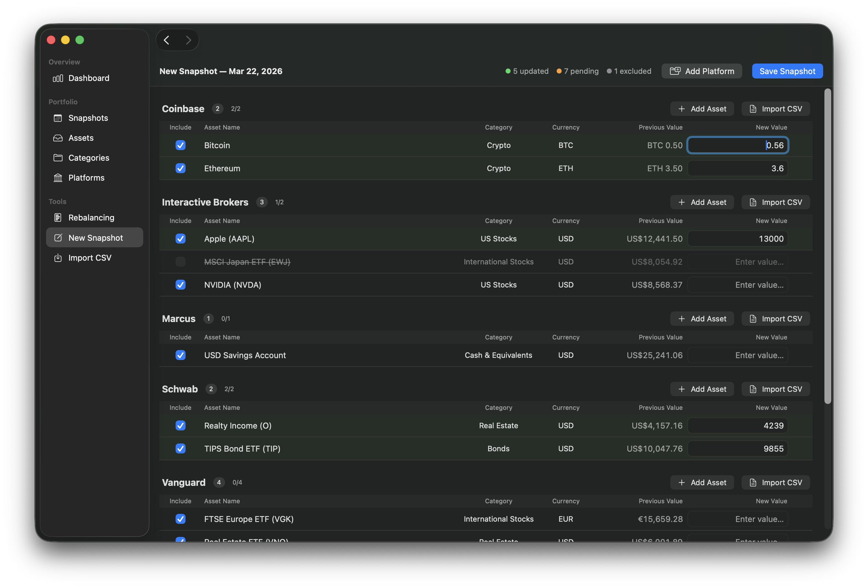Viewport: 868px width, 588px height.
Task: Click the vertical scrollbar thumb
Action: pos(828,246)
